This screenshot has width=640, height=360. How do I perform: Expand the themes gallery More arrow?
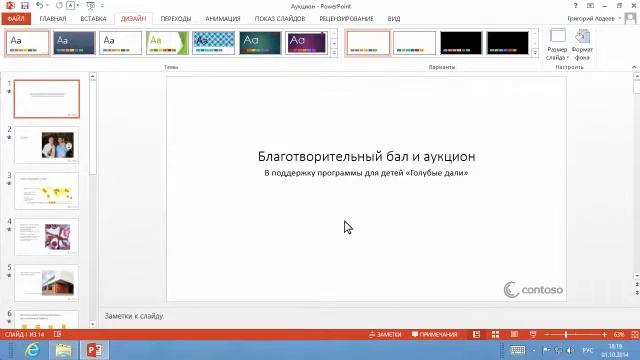click(x=334, y=53)
